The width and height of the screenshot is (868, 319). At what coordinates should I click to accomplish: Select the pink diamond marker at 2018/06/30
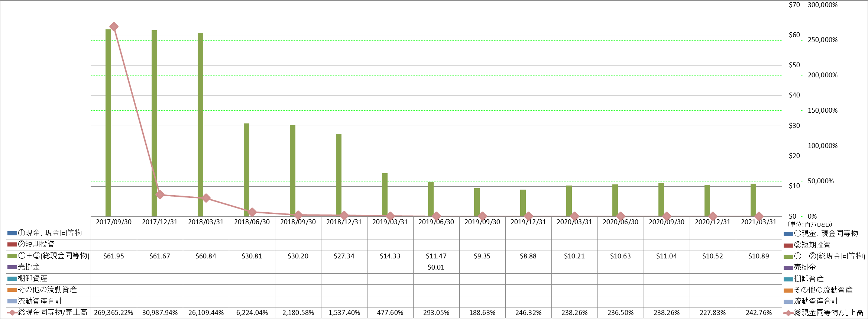tap(252, 212)
